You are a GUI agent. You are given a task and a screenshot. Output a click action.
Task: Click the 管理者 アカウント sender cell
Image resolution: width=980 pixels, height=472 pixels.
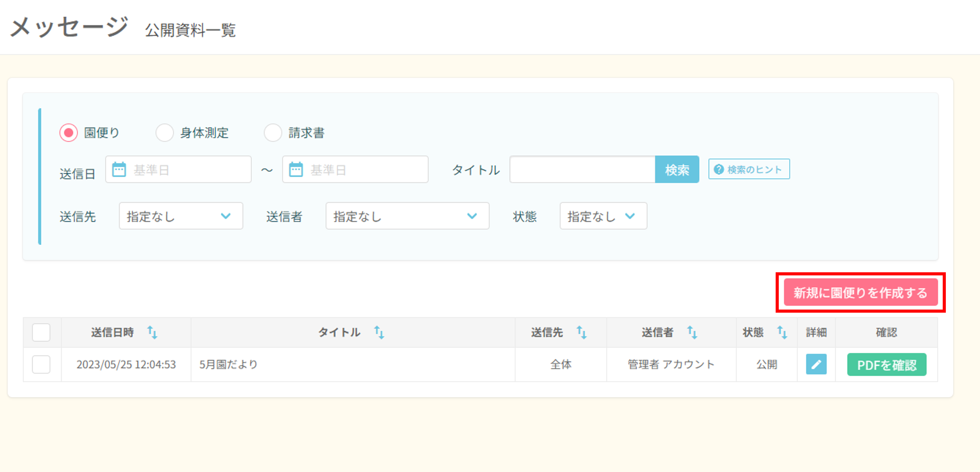click(x=671, y=365)
